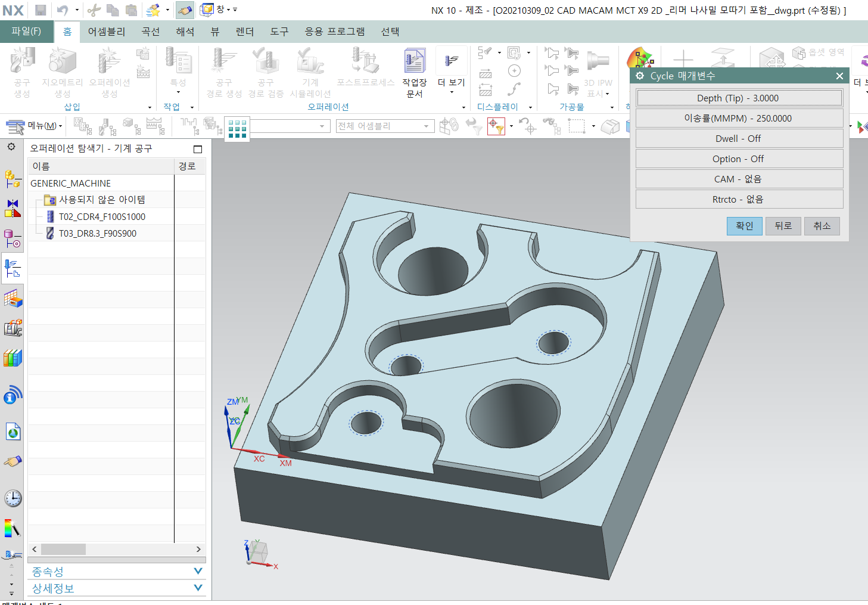Open the empty selection filter combo box

tap(290, 126)
